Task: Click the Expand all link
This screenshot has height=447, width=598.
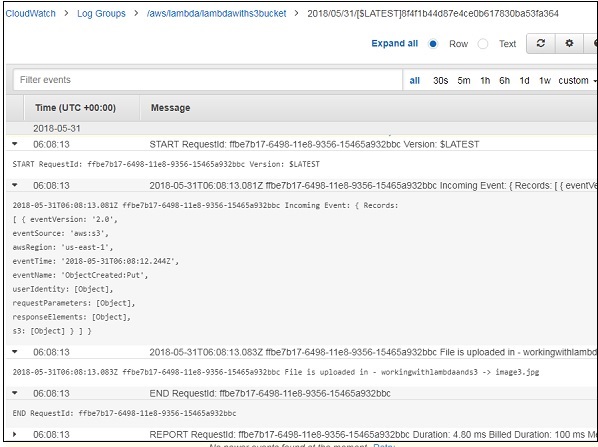Action: [x=394, y=43]
